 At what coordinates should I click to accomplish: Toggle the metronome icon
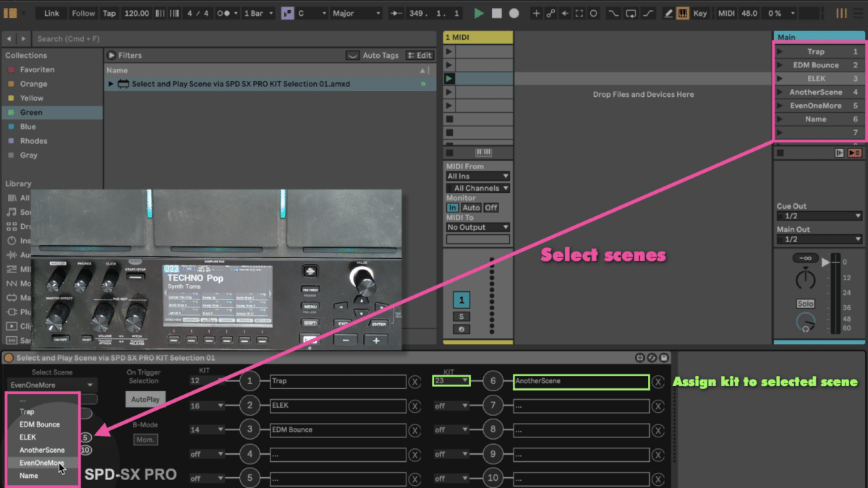(x=226, y=13)
